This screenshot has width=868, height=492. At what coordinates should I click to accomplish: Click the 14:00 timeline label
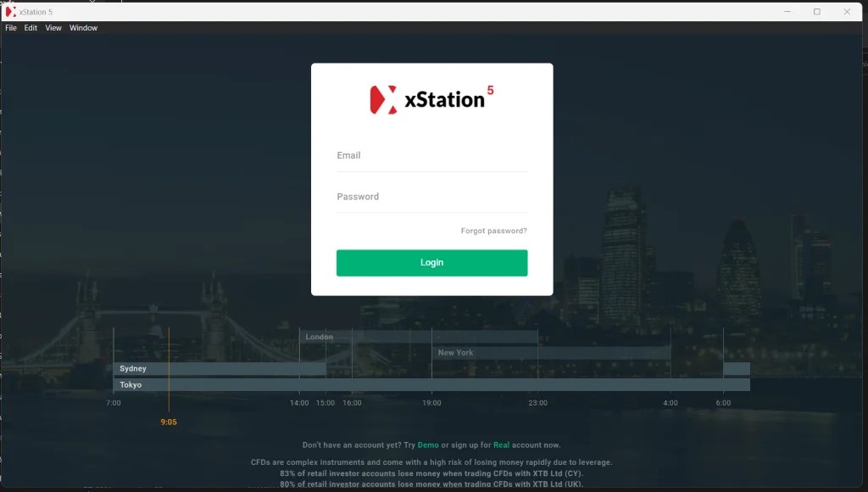299,403
